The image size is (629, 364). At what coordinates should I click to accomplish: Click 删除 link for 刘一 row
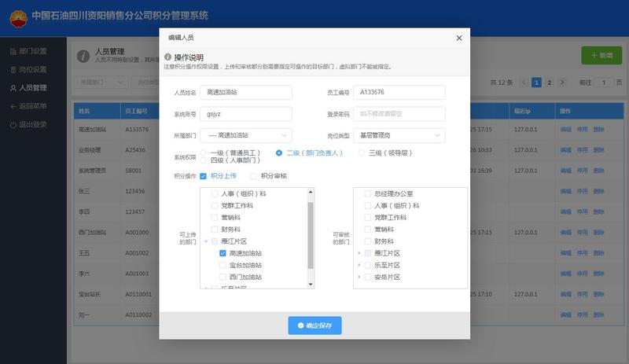click(598, 315)
